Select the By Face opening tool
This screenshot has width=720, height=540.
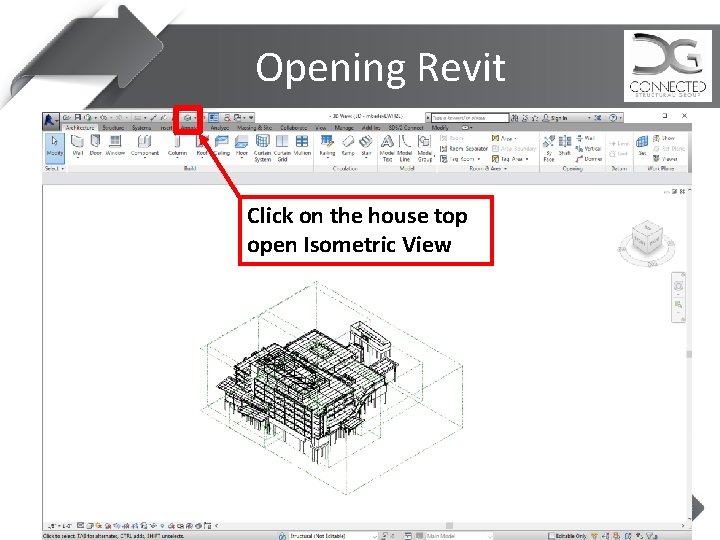[549, 148]
